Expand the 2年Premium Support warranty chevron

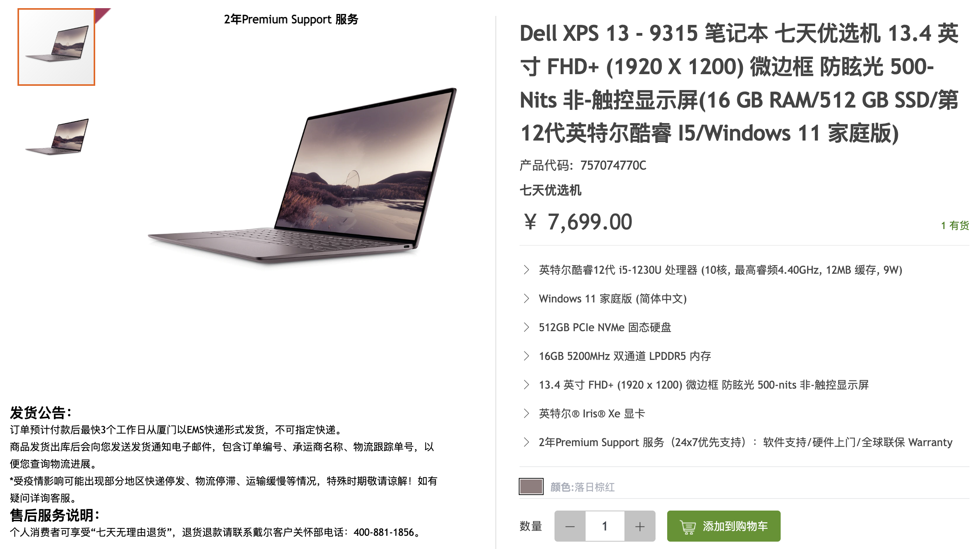pyautogui.click(x=526, y=442)
